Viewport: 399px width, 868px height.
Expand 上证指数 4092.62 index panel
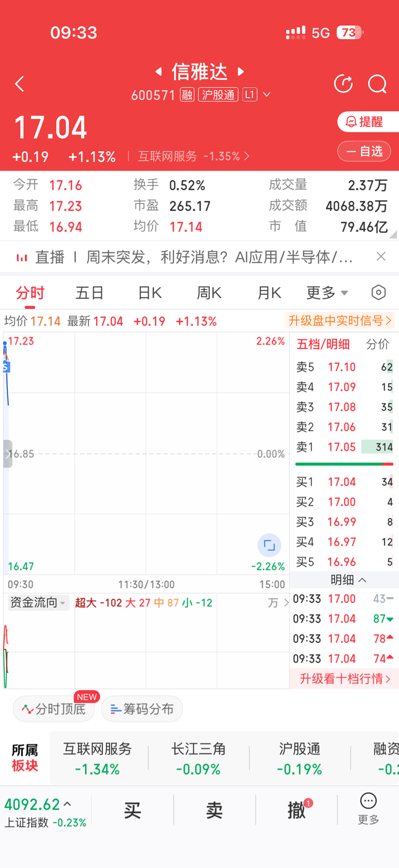45,812
